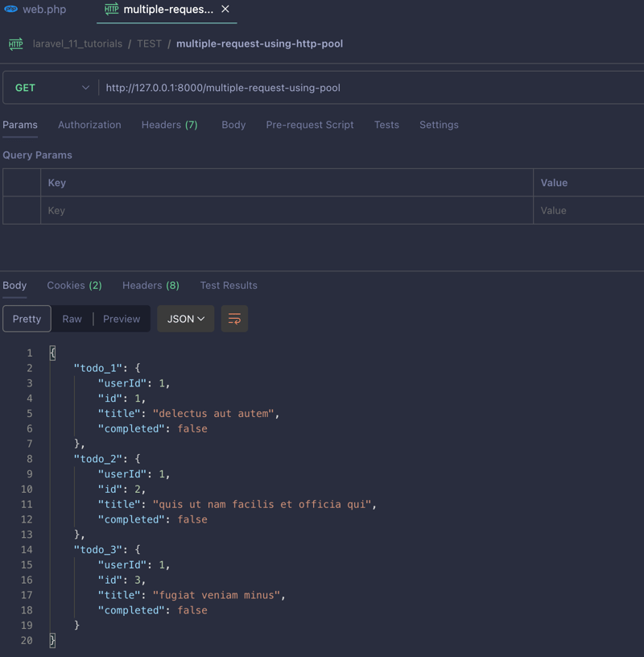Image resolution: width=644 pixels, height=657 pixels.
Task: Click the TEST folder in the breadcrumb
Action: [x=149, y=44]
